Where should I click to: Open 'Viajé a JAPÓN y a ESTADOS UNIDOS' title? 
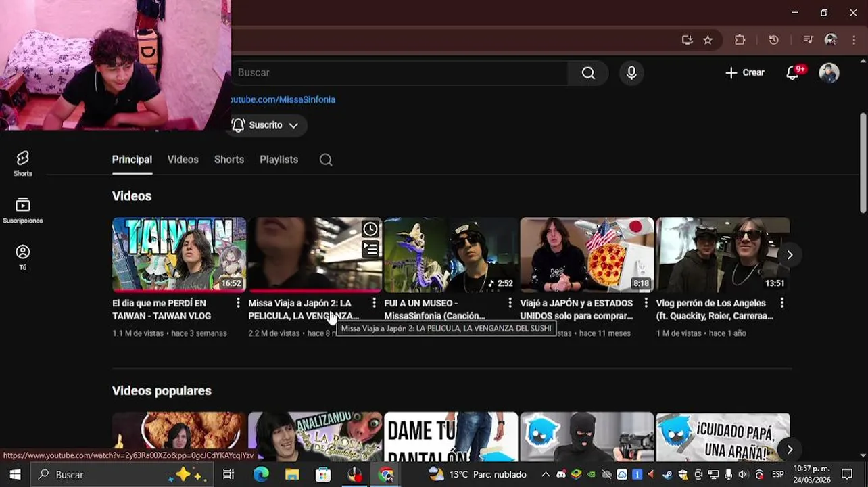577,309
